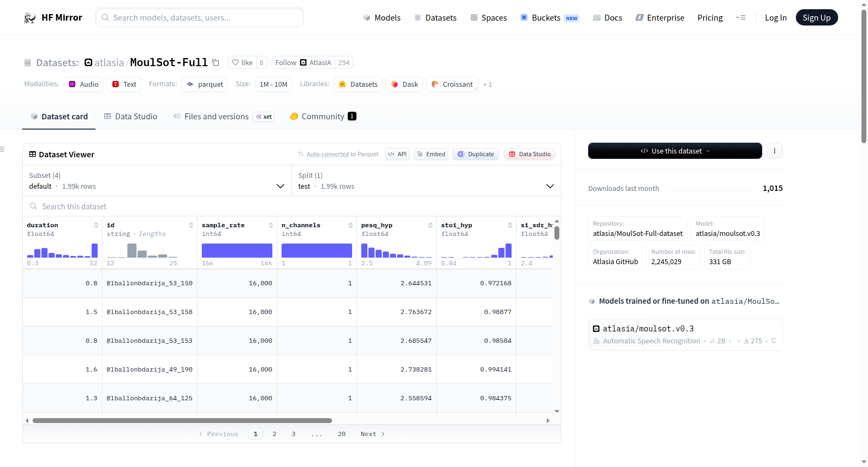Go to Spaces in top navigation
The width and height of the screenshot is (868, 467).
[x=488, y=18]
